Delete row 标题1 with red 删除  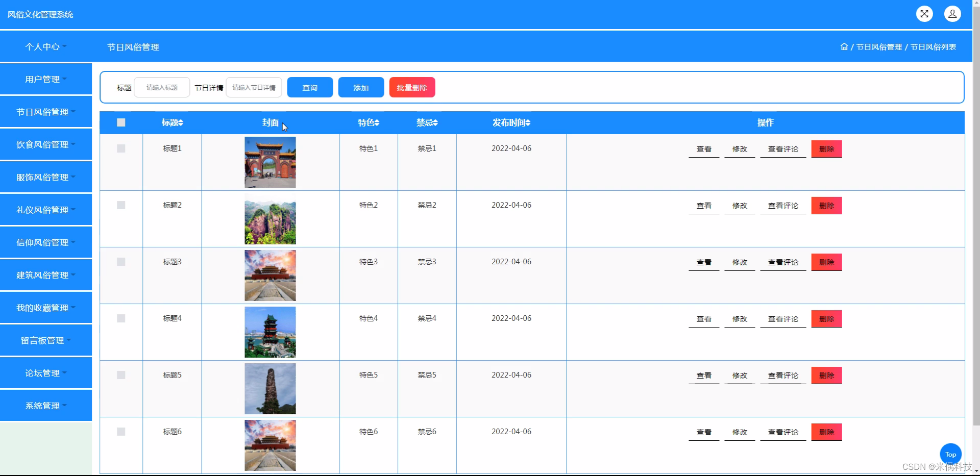(826, 149)
